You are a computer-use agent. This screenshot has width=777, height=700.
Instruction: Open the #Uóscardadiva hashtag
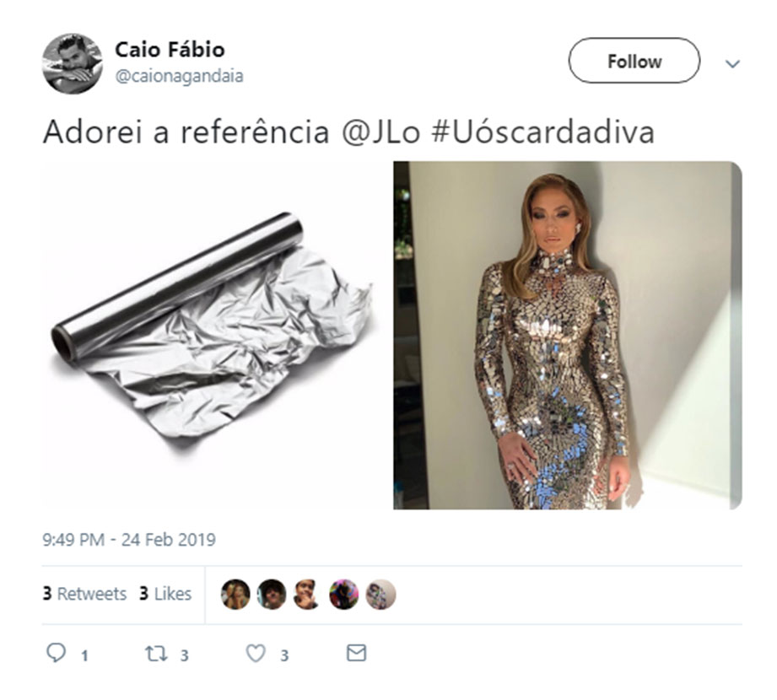coord(543,132)
